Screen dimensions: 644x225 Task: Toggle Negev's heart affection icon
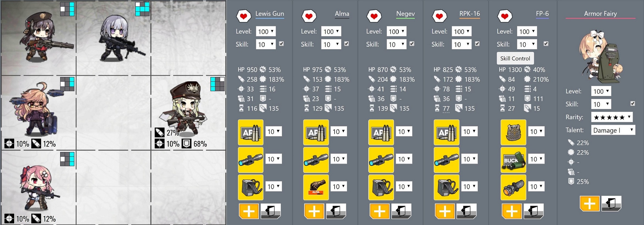pyautogui.click(x=374, y=16)
